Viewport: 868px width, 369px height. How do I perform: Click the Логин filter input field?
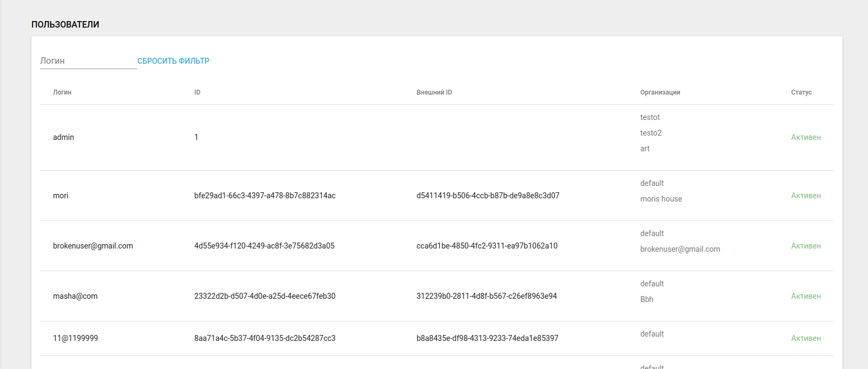point(88,61)
